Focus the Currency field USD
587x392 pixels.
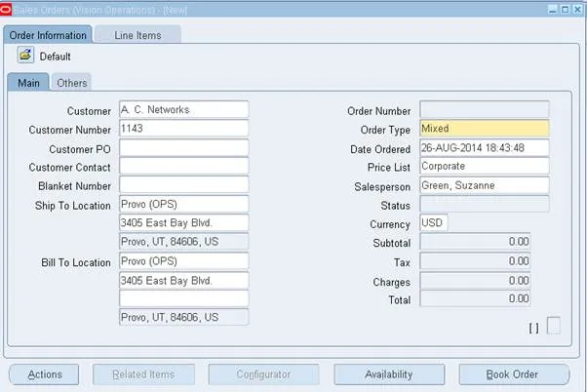click(434, 222)
